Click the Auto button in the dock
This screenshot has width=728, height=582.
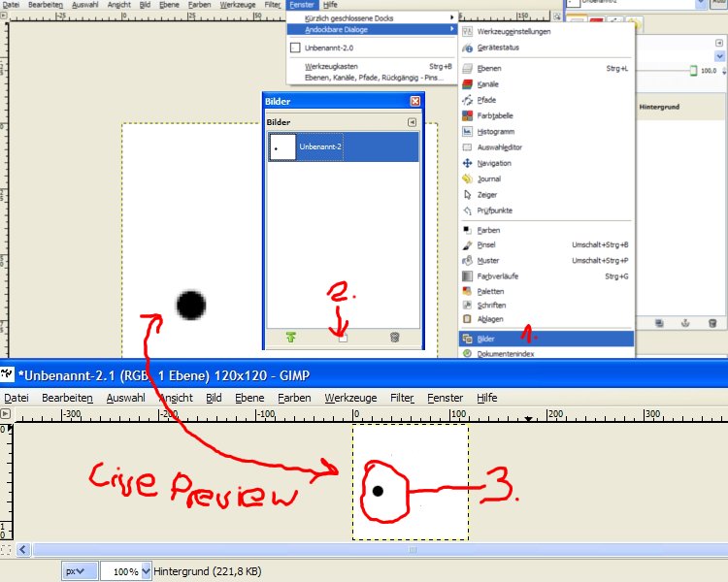coord(720,3)
